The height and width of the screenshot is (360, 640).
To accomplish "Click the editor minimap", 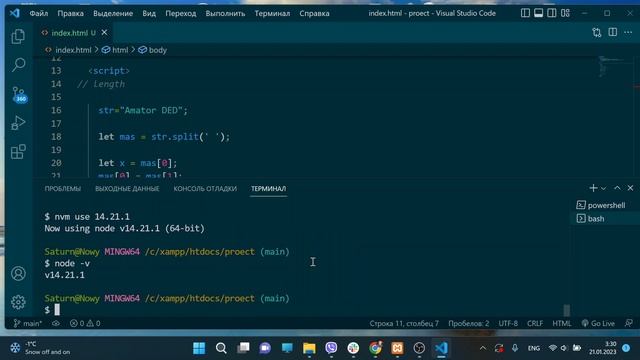I will (610, 67).
